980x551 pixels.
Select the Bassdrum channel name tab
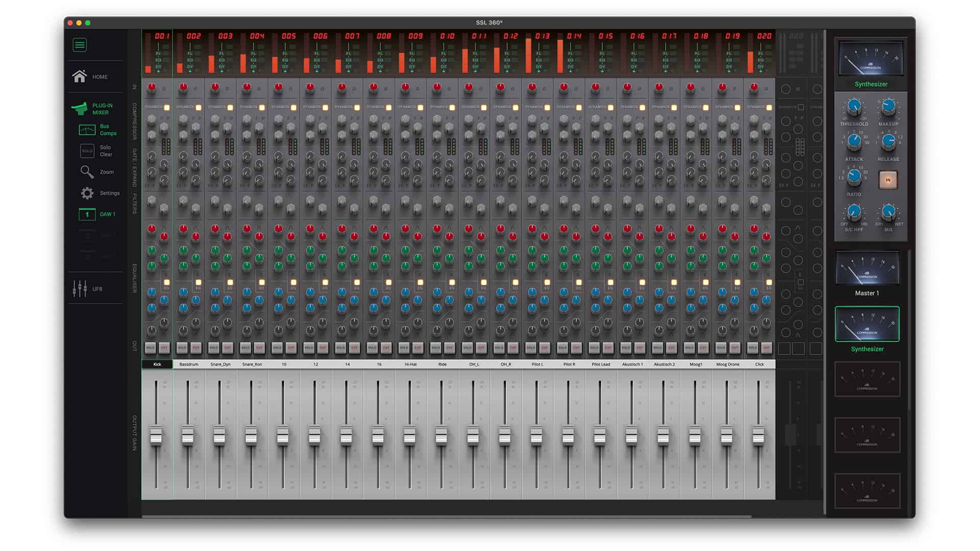[189, 364]
